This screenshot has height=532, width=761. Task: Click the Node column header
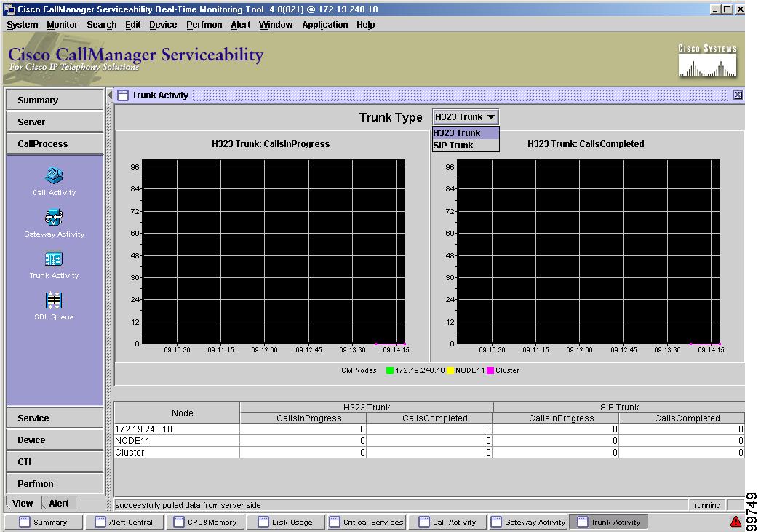(x=177, y=413)
